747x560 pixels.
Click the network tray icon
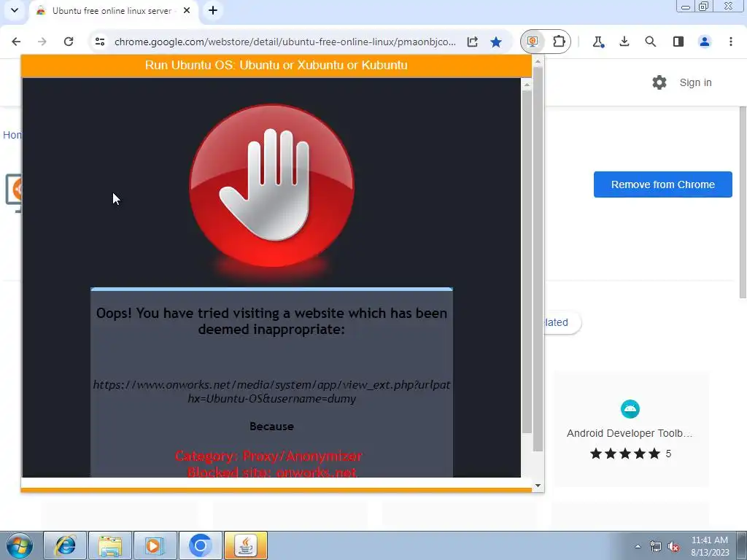[x=656, y=546]
